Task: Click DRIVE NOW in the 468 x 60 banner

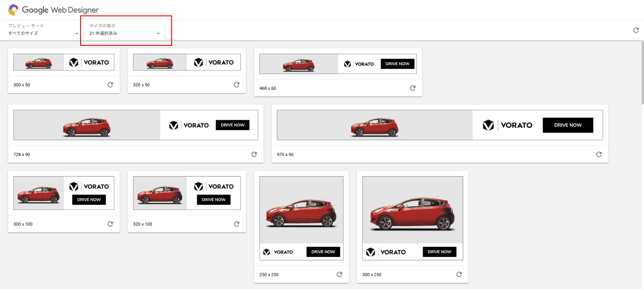Action: 397,64
